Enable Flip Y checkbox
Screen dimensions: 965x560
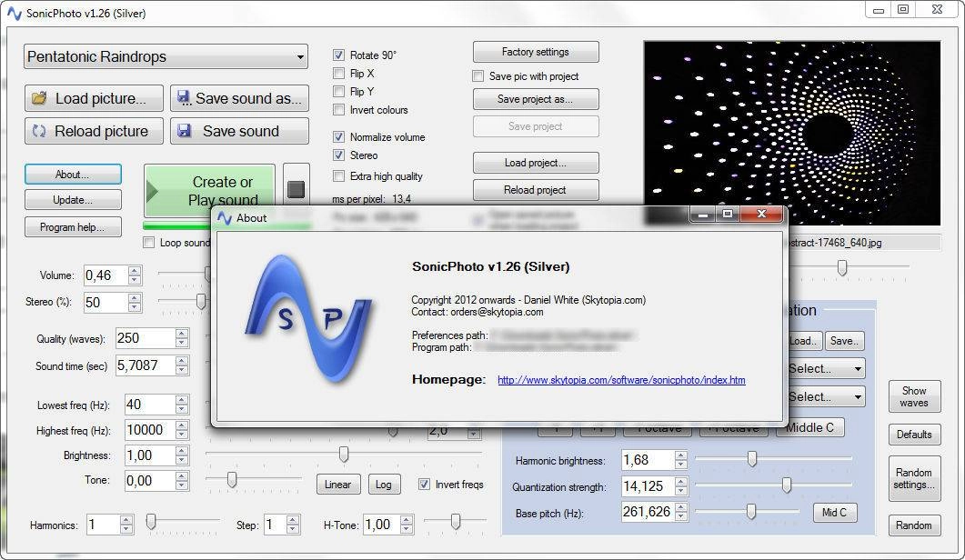[338, 92]
